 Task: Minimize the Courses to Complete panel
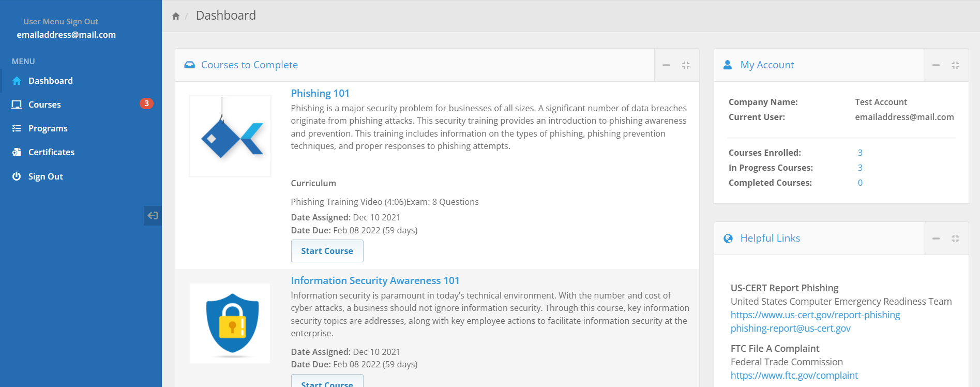[x=666, y=65]
